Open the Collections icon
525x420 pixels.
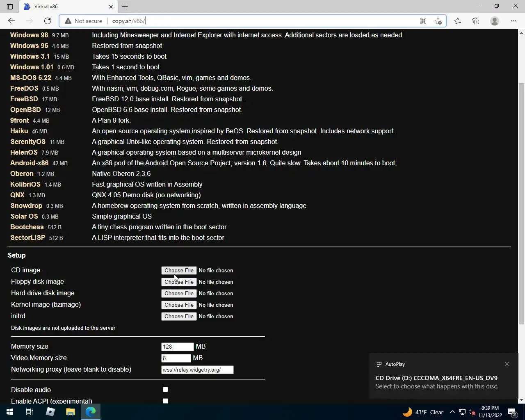476,21
